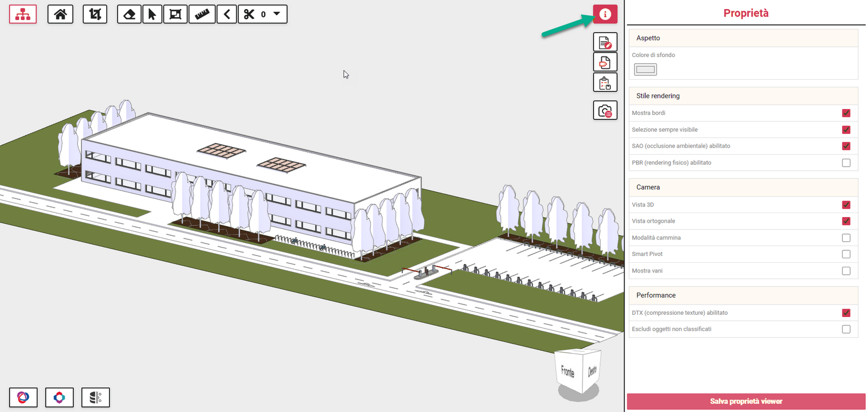Click the info properties icon near the arrow
868x412 pixels.
click(x=605, y=14)
